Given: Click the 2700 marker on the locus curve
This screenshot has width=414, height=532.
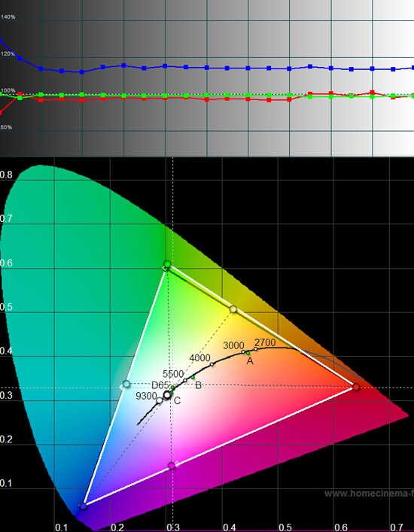Looking at the screenshot, I should click(x=255, y=349).
